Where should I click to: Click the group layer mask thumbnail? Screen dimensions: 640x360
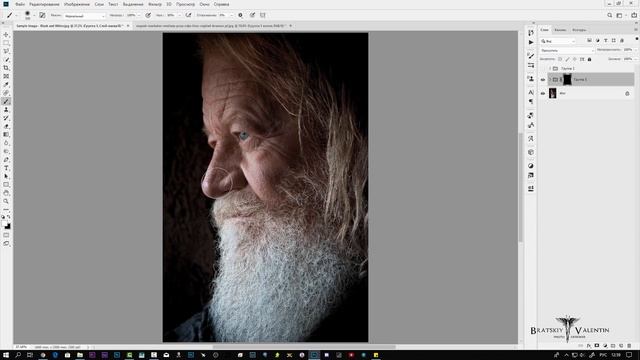click(x=567, y=80)
